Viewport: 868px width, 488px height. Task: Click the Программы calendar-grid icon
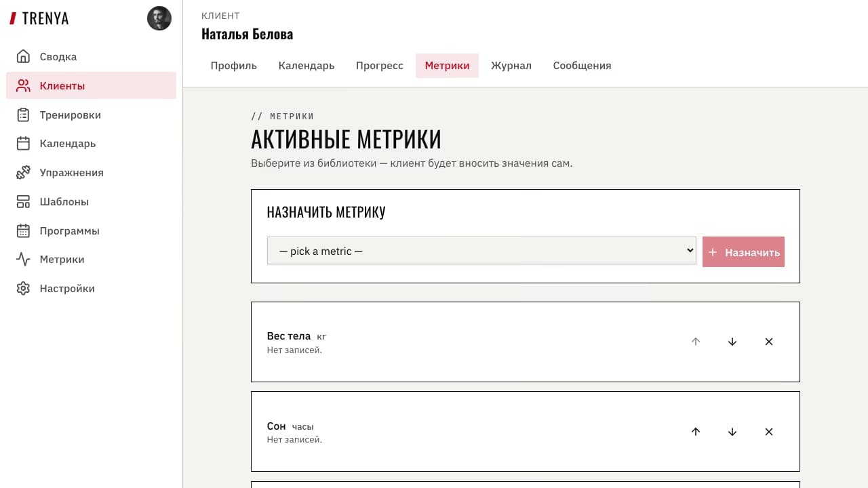coord(23,230)
